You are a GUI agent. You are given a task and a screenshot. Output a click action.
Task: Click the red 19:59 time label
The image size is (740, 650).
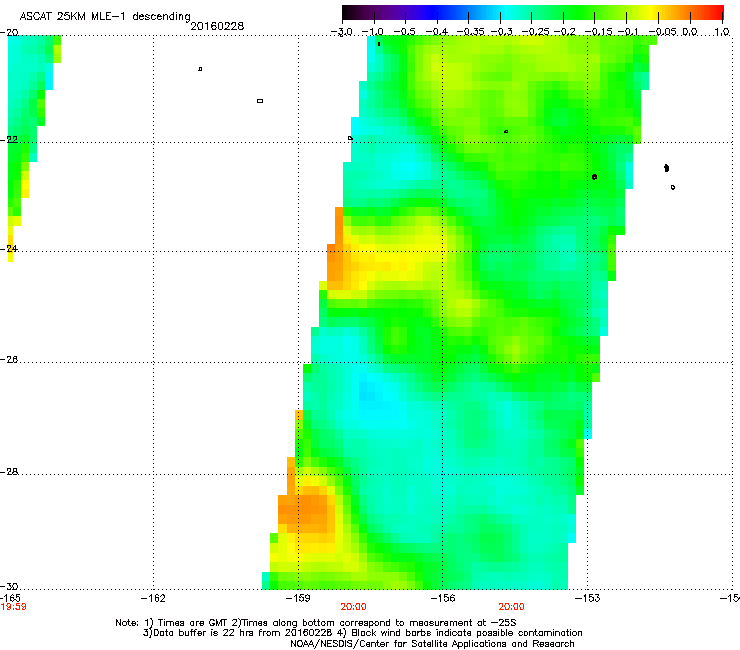13,607
